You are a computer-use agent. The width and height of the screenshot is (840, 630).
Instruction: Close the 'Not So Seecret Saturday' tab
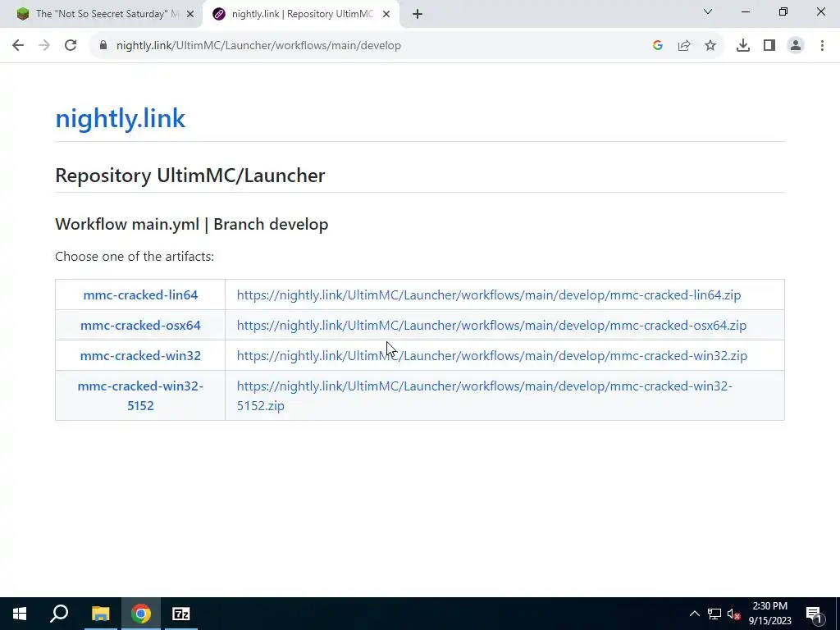point(190,15)
